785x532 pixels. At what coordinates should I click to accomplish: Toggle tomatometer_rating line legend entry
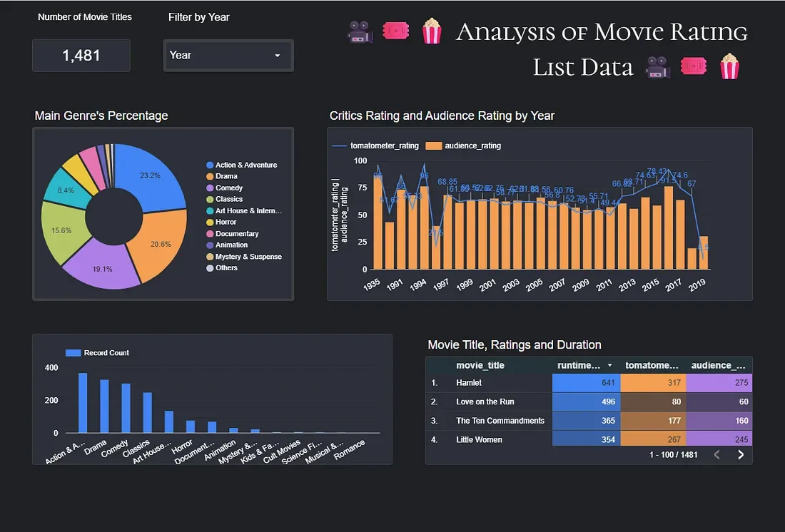tap(375, 145)
